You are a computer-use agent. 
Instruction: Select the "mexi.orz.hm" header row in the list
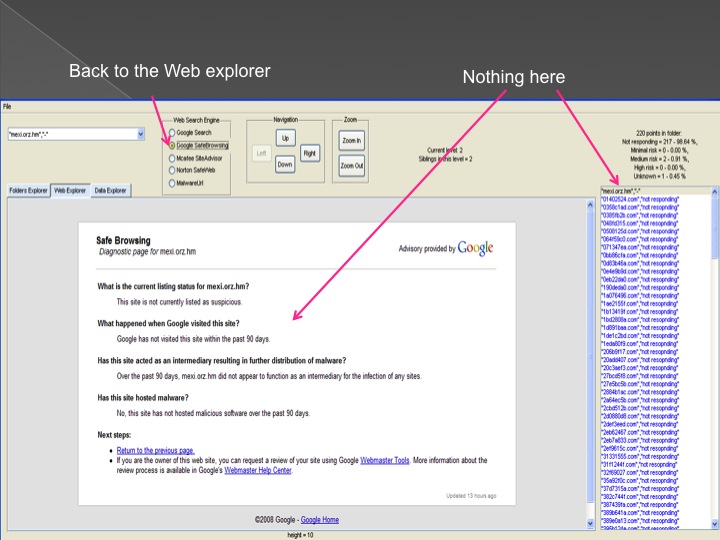pyautogui.click(x=656, y=191)
